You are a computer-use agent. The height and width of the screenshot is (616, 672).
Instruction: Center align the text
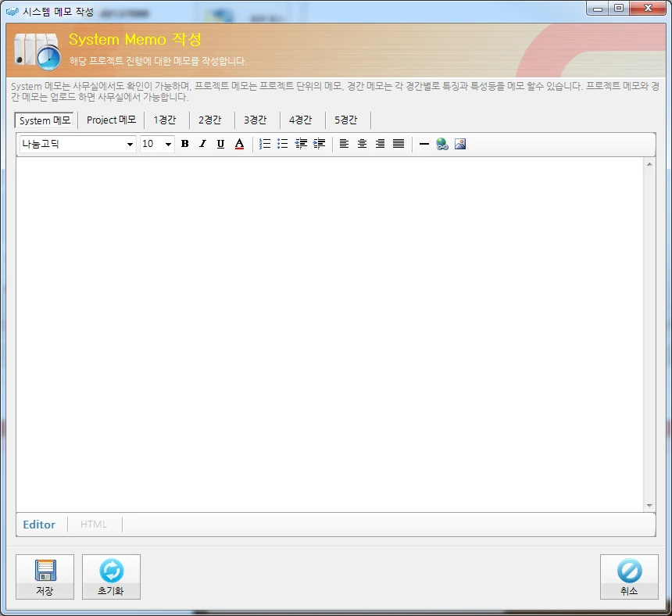coord(362,144)
